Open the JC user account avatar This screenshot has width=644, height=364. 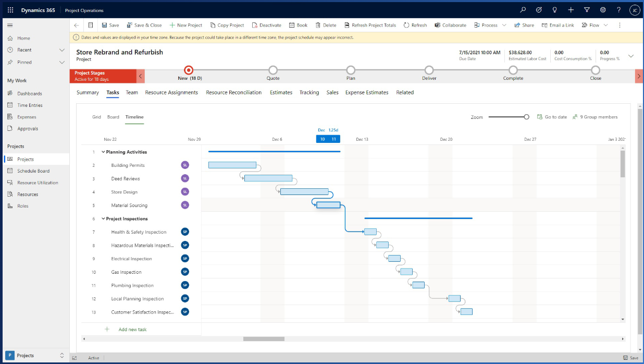pos(634,10)
